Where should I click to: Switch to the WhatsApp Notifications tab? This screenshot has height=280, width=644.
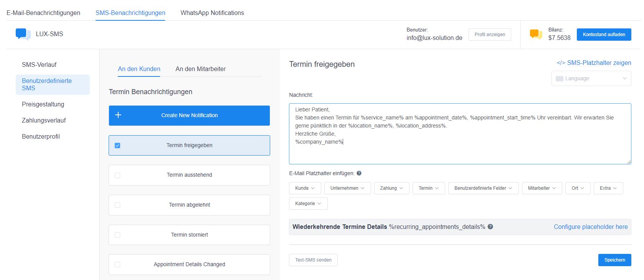[212, 13]
